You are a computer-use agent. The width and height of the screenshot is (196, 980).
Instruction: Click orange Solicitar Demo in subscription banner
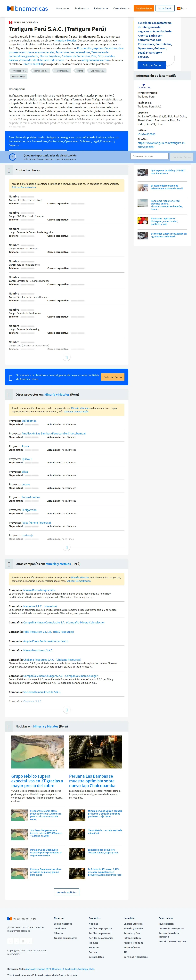coord(113,377)
